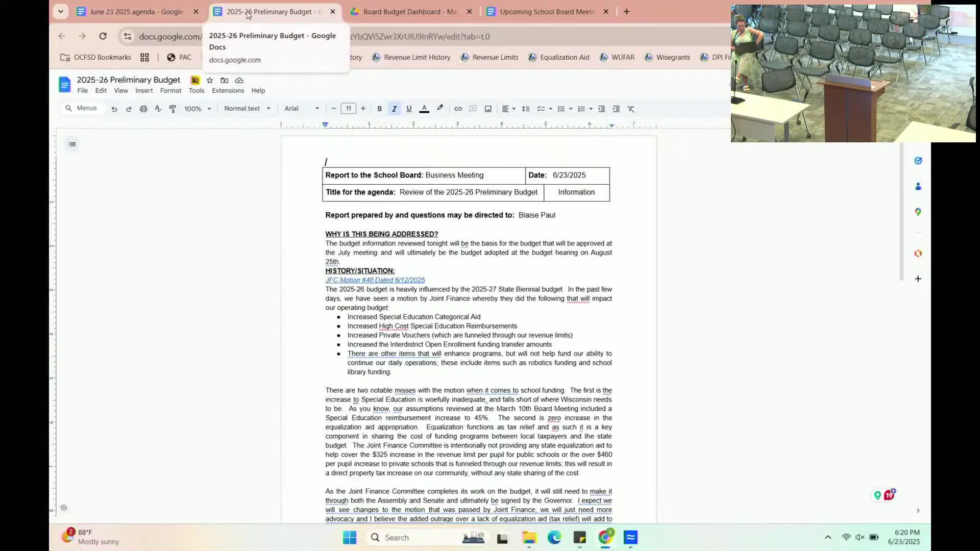Viewport: 980px width, 551px height.
Task: Click the print icon in toolbar
Action: pyautogui.click(x=143, y=109)
